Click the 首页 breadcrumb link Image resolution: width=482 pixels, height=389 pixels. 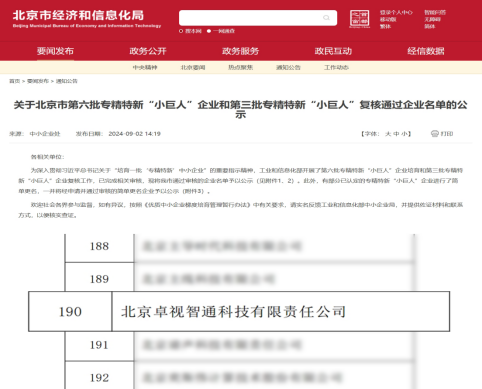(14, 81)
